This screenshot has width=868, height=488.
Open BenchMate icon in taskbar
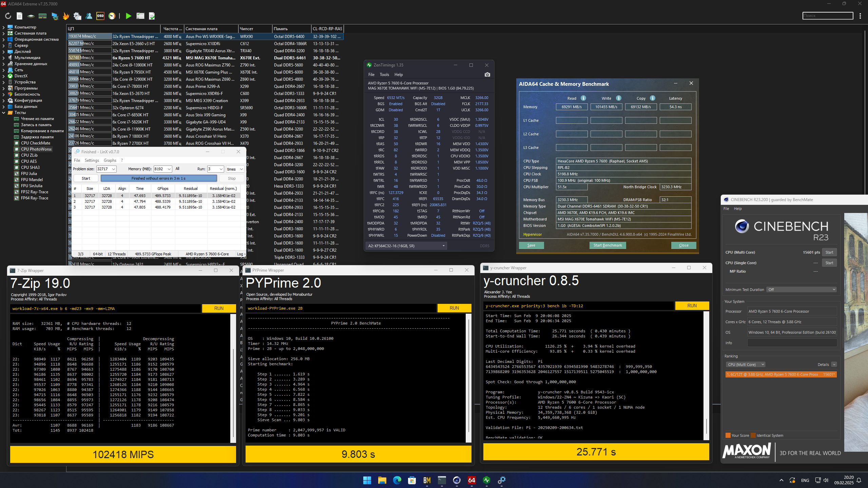point(427,480)
